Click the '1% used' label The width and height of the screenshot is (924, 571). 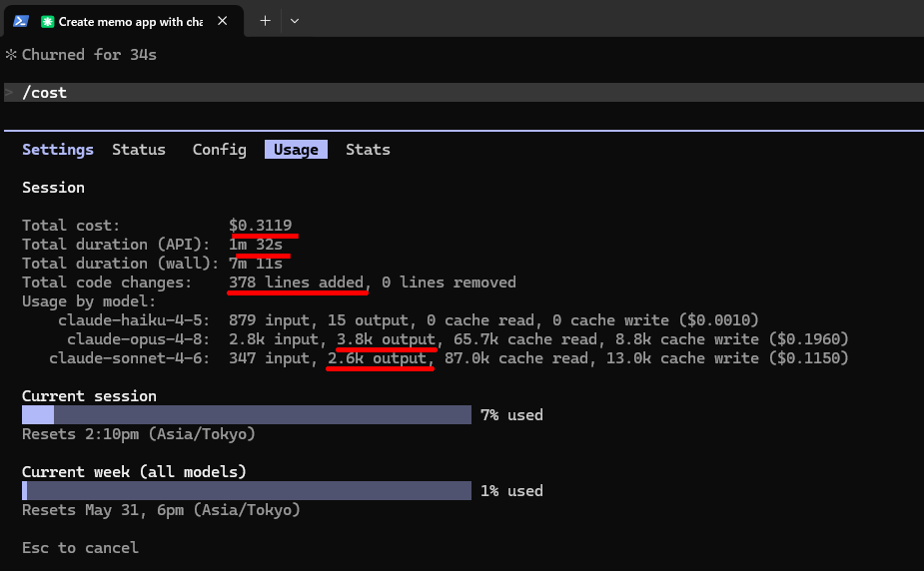511,491
